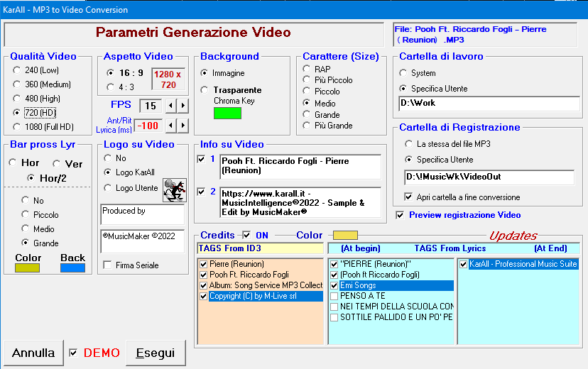588x369 pixels.
Task: Check PENSO A TE lyrics tag
Action: coord(334,296)
